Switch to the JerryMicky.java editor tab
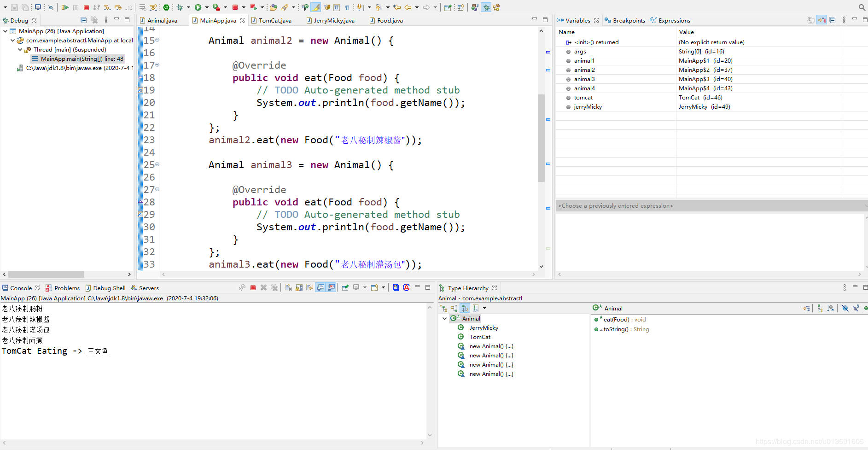The height and width of the screenshot is (450, 868). [x=334, y=20]
